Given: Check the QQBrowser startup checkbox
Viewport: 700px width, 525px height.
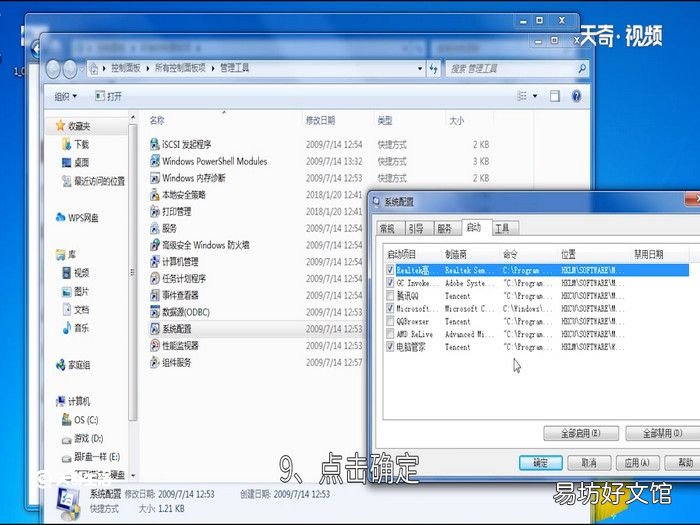Looking at the screenshot, I should (x=390, y=321).
